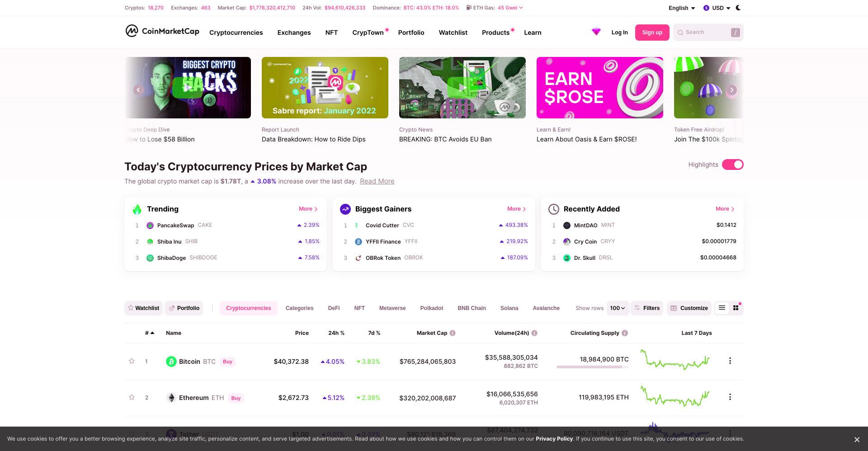The height and width of the screenshot is (451, 868).
Task: Click Market Cap info icon
Action: 453,333
